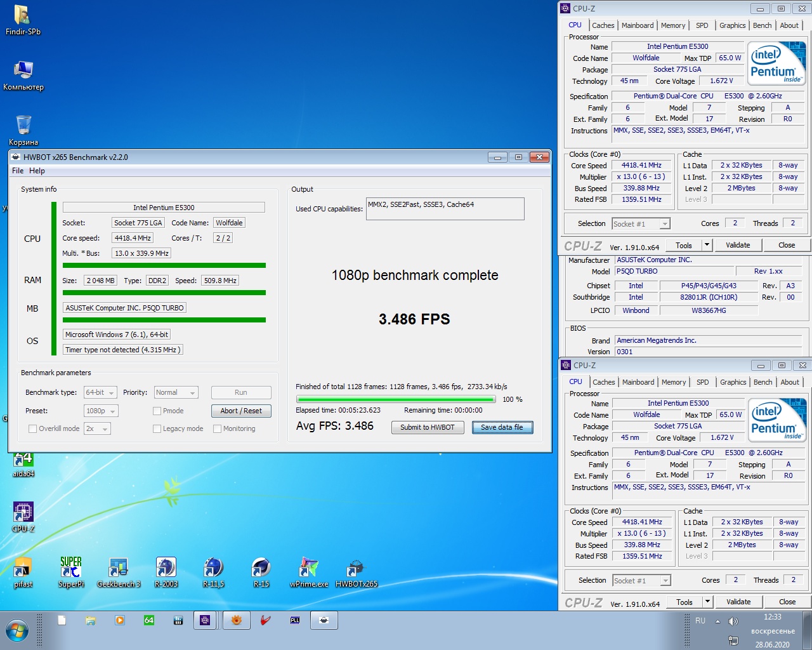812x650 pixels.
Task: Open Bench tab in lower CPU-Z
Action: (763, 382)
